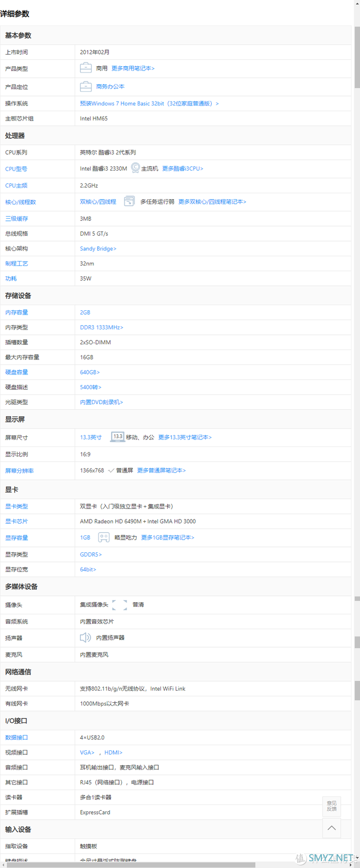Click the 4×USB2.0 value
Image resolution: width=360 pixels, height=868 pixels.
pyautogui.click(x=92, y=738)
